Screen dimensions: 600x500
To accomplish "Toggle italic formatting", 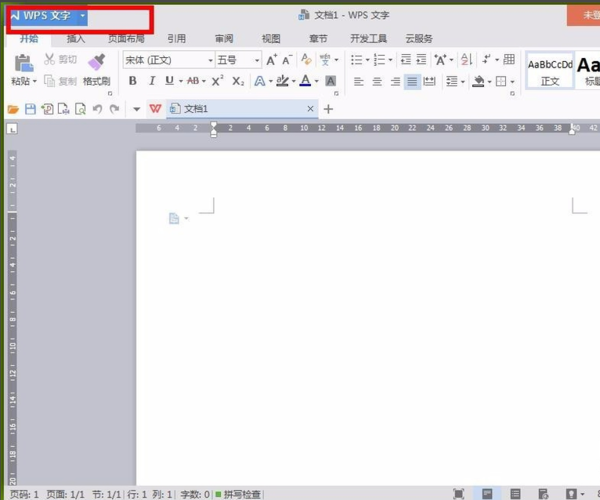I will click(x=152, y=81).
